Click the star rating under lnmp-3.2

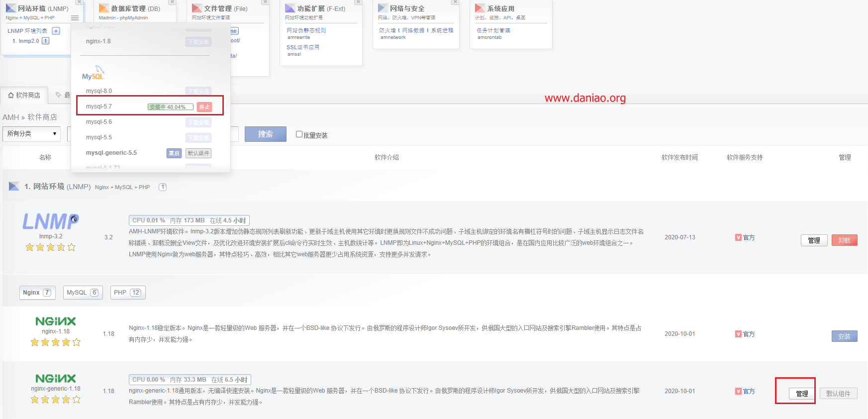51,247
